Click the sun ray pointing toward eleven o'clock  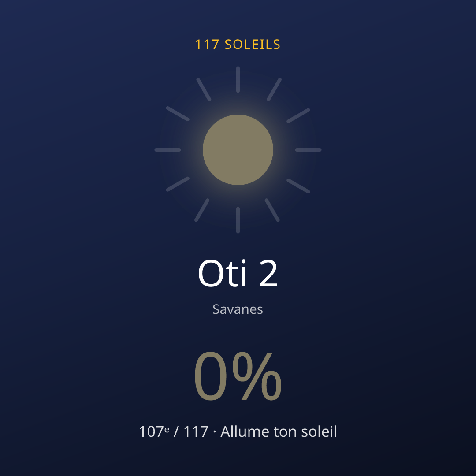click(204, 89)
